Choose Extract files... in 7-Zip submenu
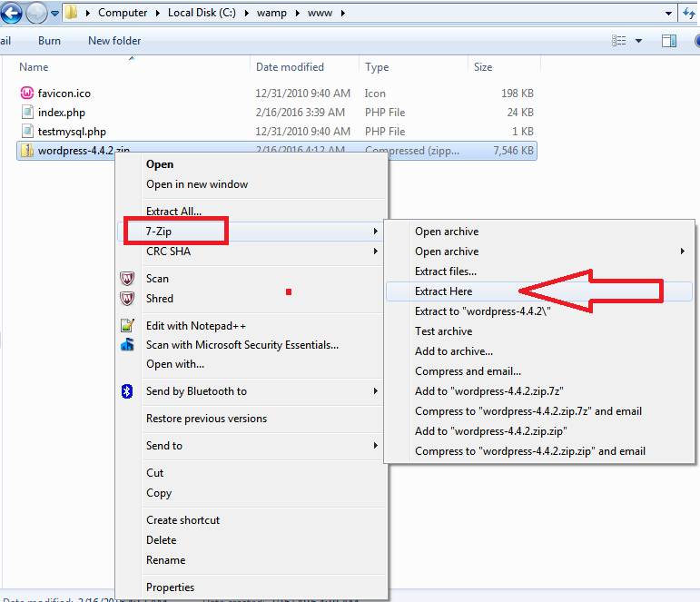Image resolution: width=700 pixels, height=602 pixels. click(x=539, y=271)
